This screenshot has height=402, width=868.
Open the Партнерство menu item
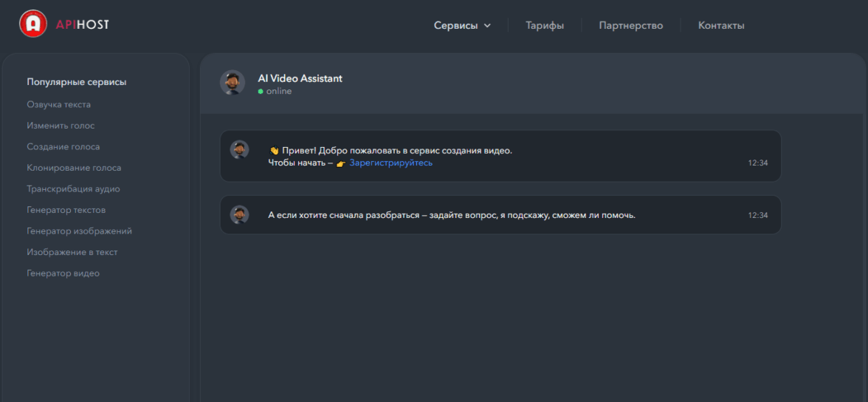click(631, 25)
